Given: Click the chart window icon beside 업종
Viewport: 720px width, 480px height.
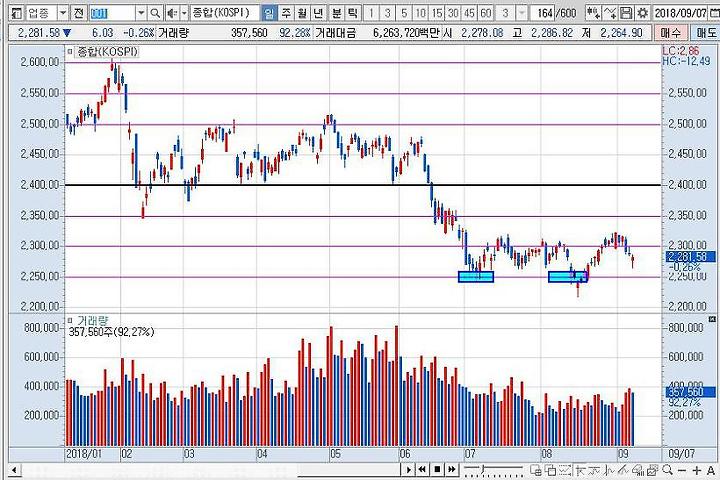Looking at the screenshot, I should [x=16, y=13].
